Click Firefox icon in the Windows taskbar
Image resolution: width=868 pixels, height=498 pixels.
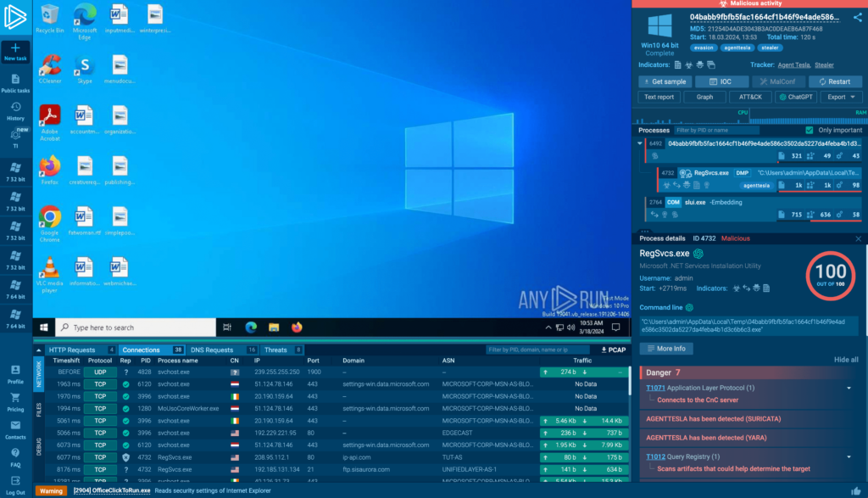pyautogui.click(x=297, y=327)
